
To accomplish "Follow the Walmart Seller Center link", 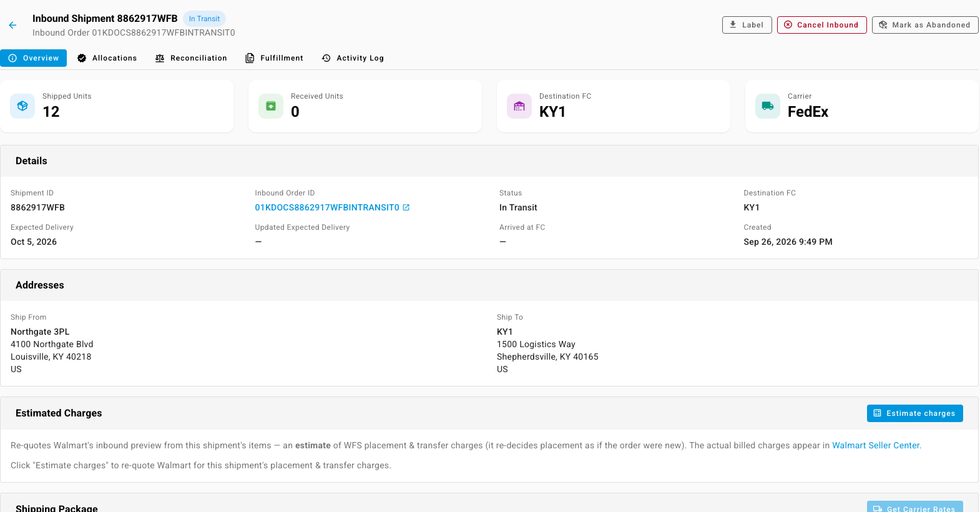I will 876,445.
